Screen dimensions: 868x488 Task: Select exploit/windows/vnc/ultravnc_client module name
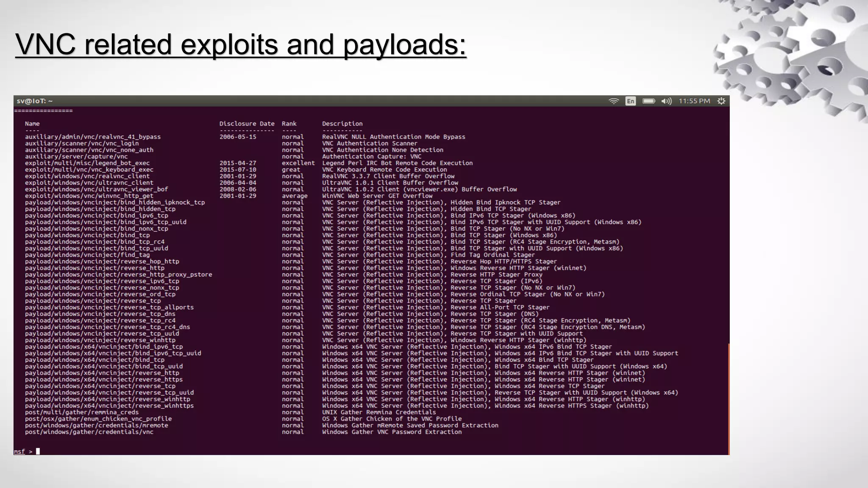(x=89, y=183)
